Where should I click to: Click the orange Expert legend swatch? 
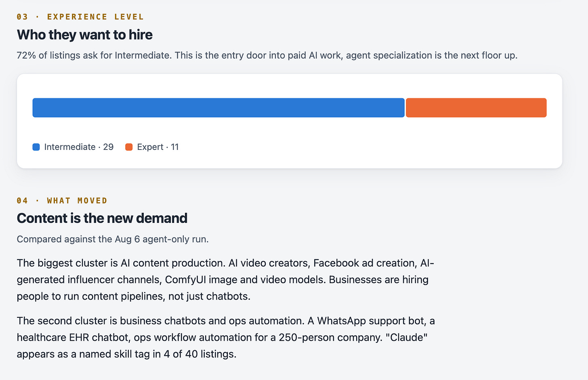(x=129, y=147)
